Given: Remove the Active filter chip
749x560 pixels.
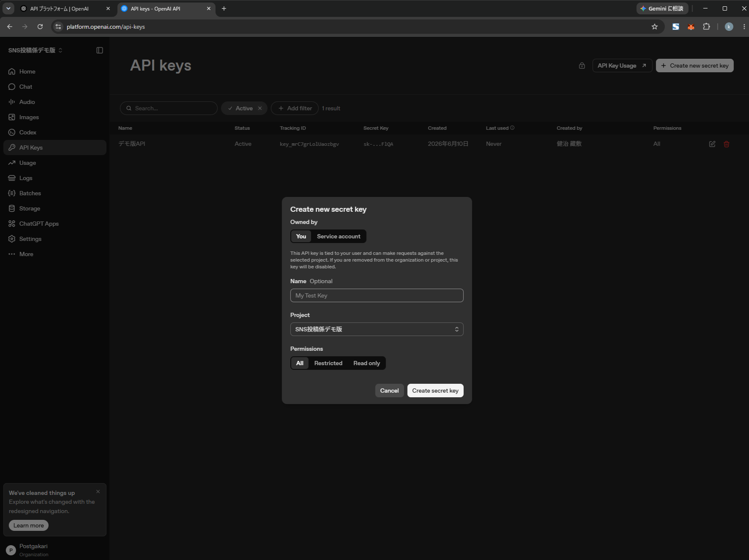Looking at the screenshot, I should (x=260, y=108).
